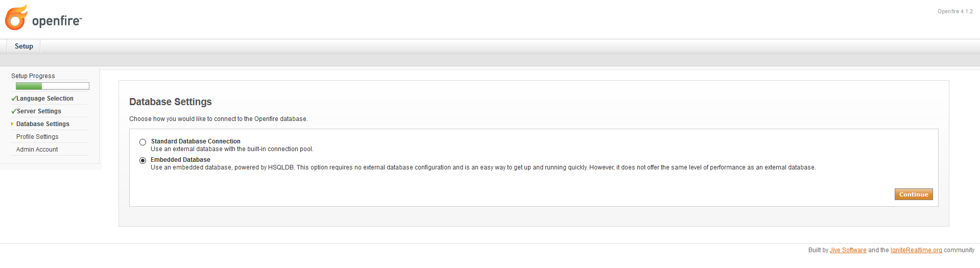Open Admin Account step in sidebar
This screenshot has width=980, height=268.
pos(37,150)
